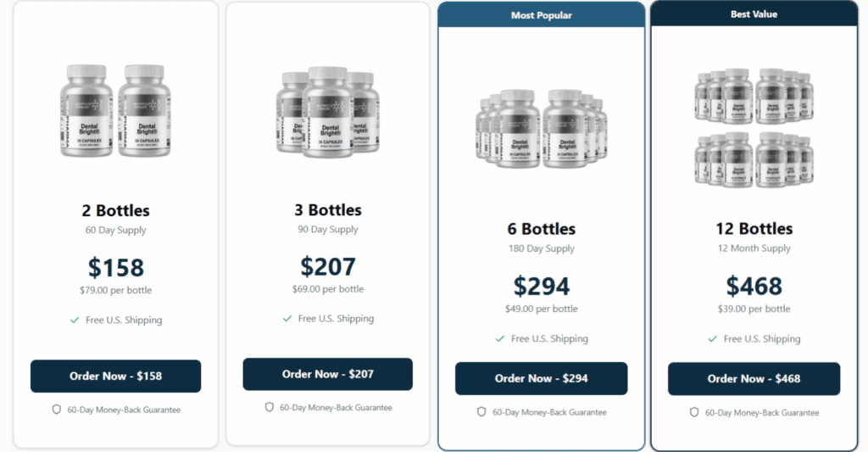Click the 12 Bottles heading

[x=754, y=228]
